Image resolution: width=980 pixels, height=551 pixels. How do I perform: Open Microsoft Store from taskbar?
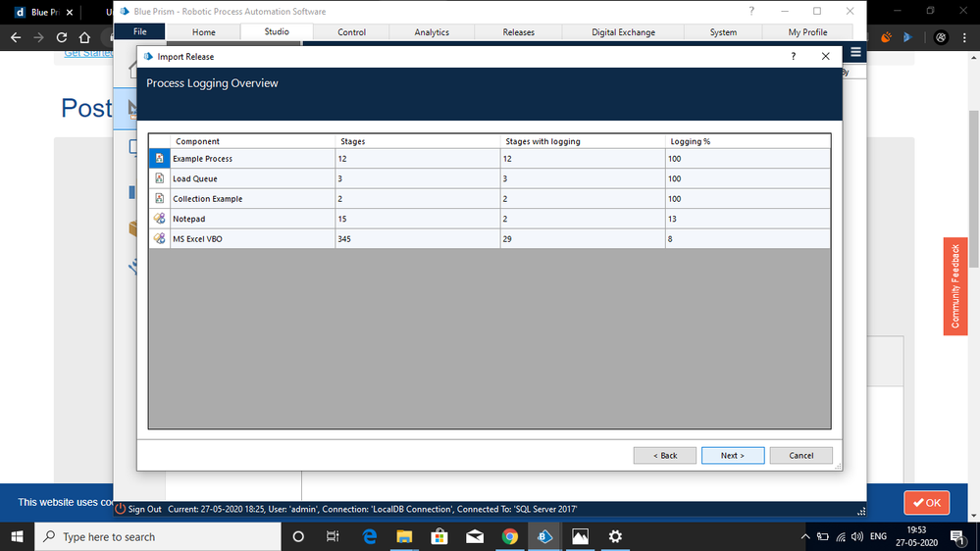tap(439, 536)
